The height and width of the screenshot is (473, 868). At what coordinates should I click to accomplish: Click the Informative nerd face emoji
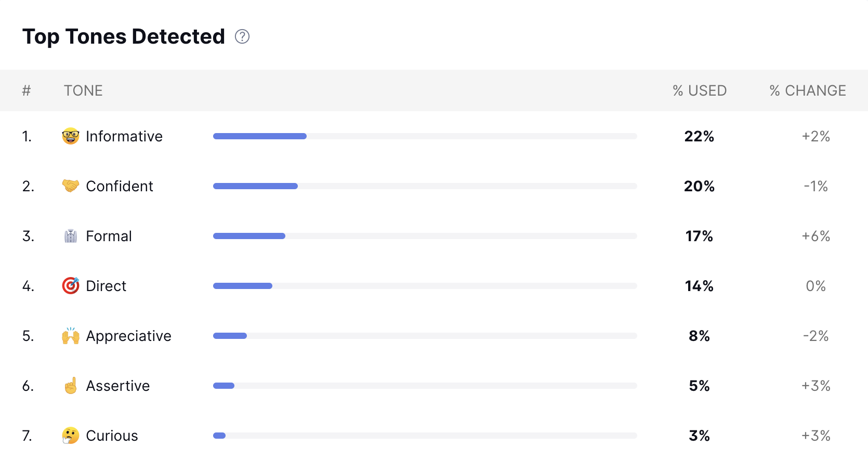coord(71,136)
